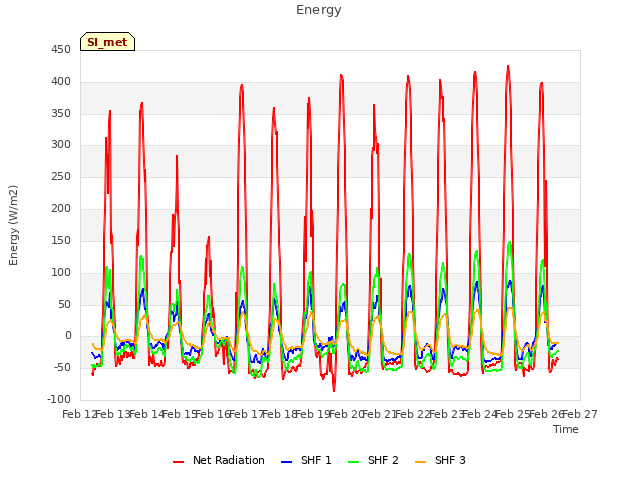
Task: Click the 350 y-axis tick label
Action: pyautogui.click(x=61, y=113)
